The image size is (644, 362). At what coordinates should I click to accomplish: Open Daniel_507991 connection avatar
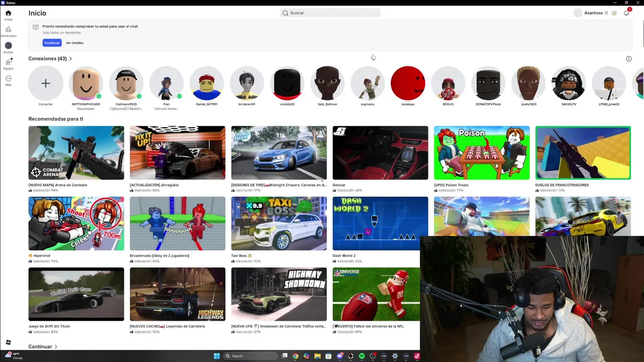point(207,83)
